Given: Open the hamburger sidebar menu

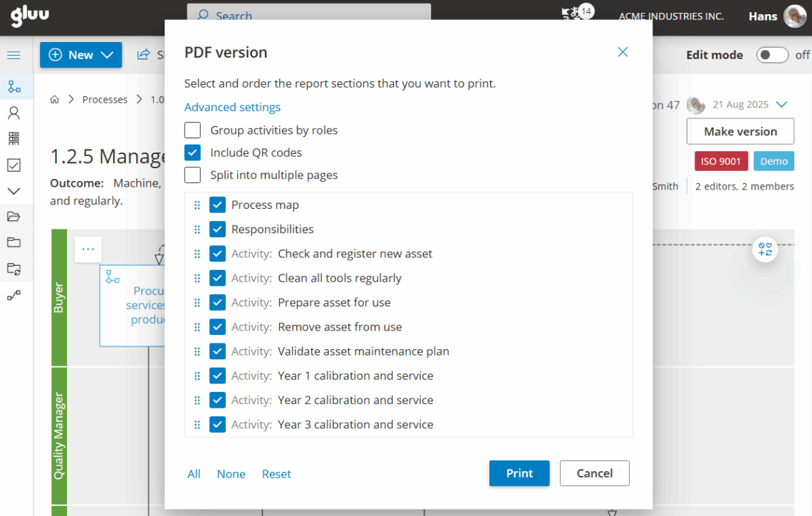Looking at the screenshot, I should [x=14, y=56].
